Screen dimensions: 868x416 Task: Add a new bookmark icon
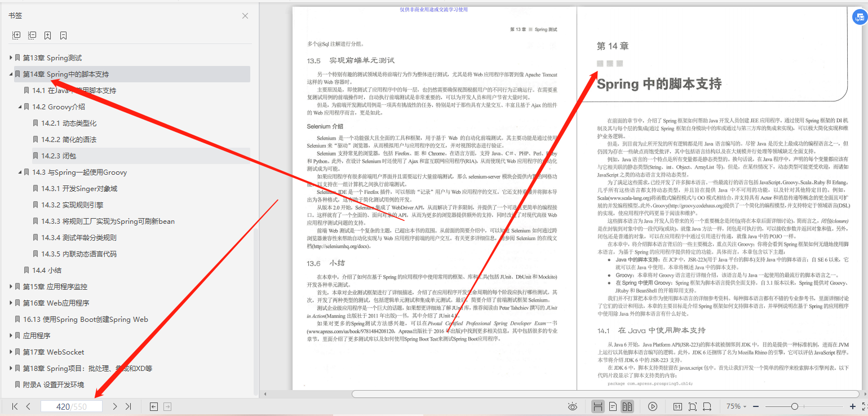(x=48, y=36)
